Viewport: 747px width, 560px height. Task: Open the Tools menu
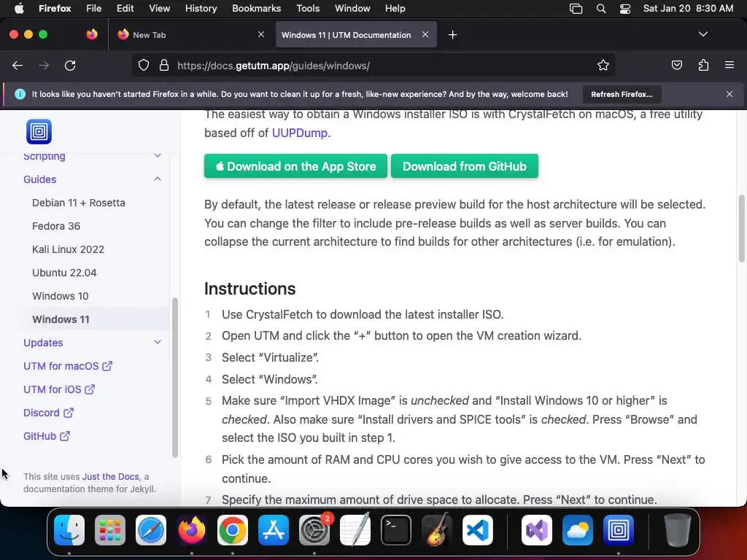tap(308, 9)
